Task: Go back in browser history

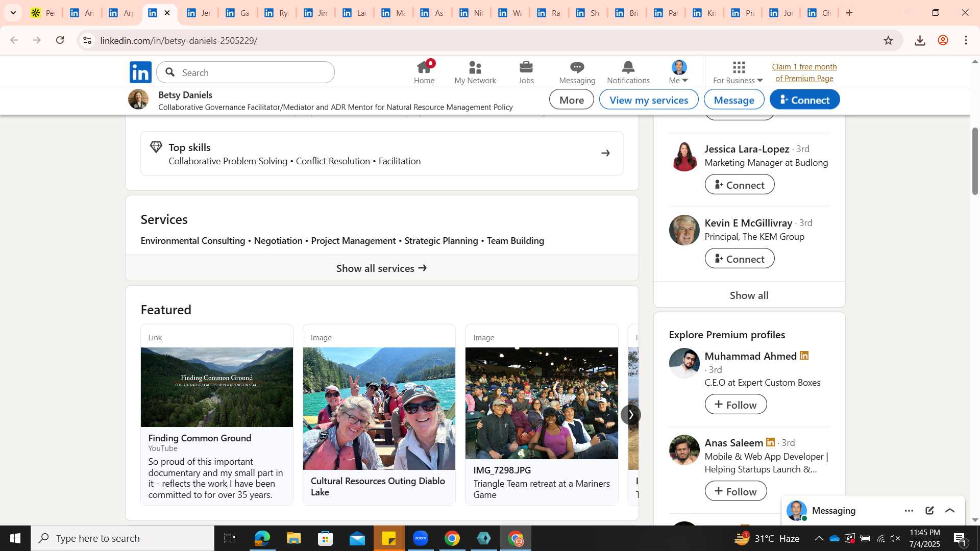Action: point(14,40)
